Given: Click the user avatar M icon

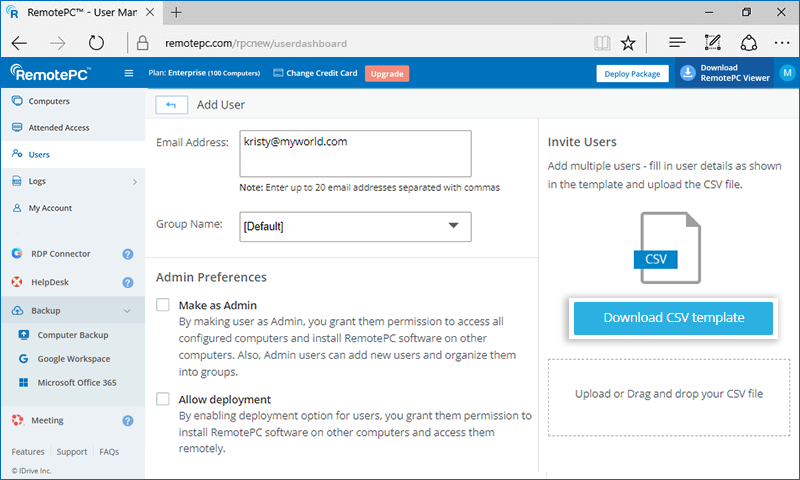Looking at the screenshot, I should [787, 73].
